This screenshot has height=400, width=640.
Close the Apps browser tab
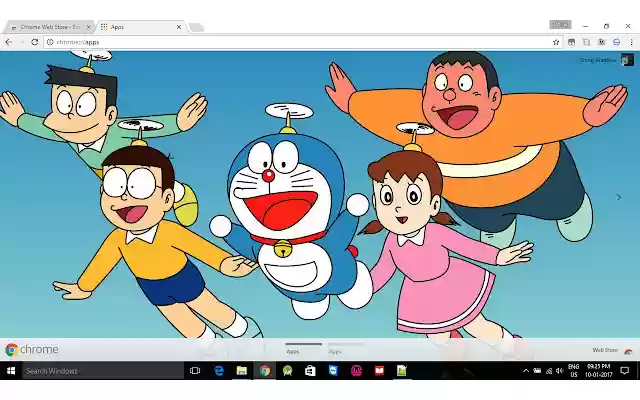coord(179,27)
